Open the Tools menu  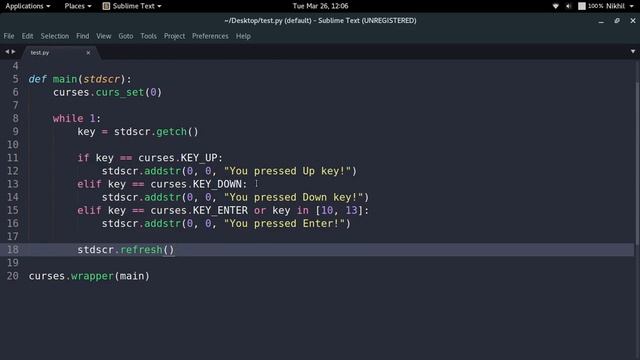click(149, 36)
